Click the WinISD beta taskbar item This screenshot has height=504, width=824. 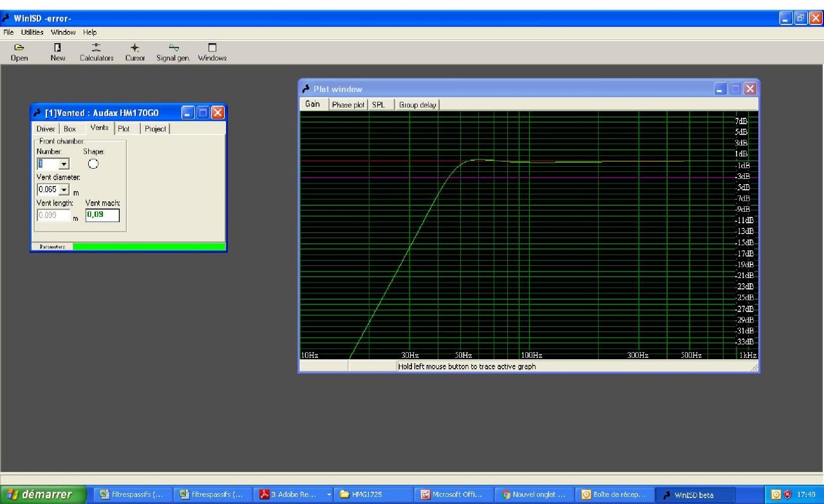pyautogui.click(x=697, y=494)
